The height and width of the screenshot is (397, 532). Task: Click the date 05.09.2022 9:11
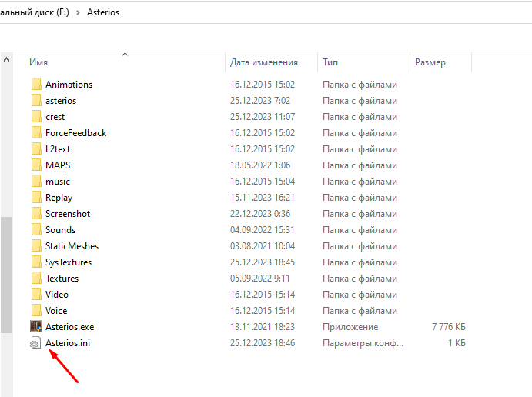coord(260,279)
